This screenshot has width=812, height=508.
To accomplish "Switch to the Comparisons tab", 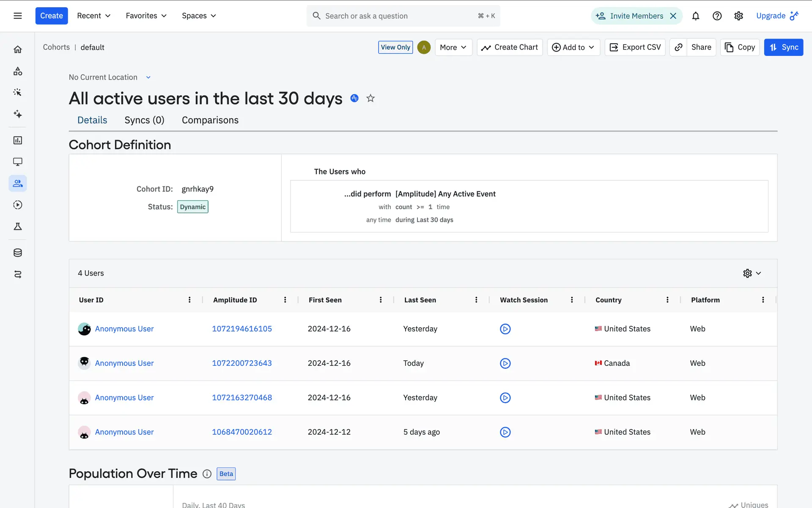I will tap(210, 120).
